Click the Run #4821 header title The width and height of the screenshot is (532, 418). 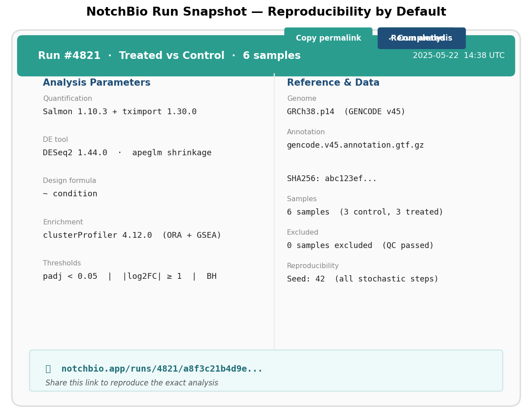(x=169, y=55)
